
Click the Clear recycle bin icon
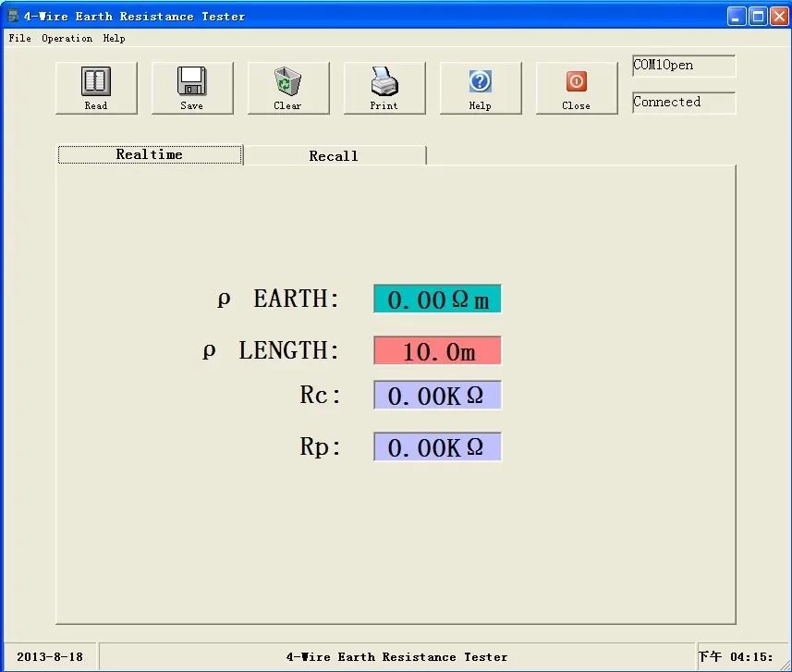[288, 80]
